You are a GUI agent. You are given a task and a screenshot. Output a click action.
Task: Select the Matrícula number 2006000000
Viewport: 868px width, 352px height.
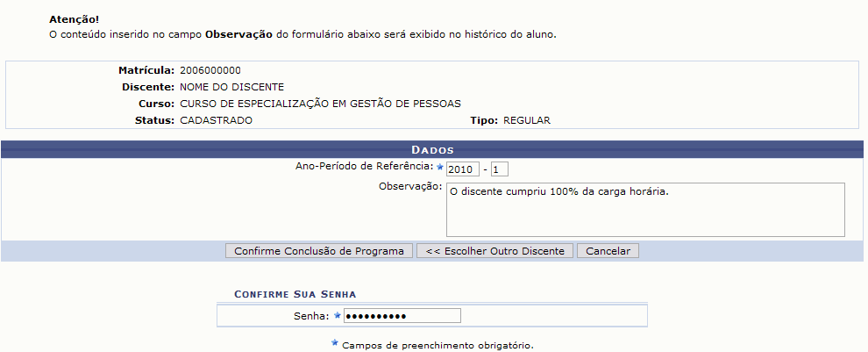pos(210,70)
